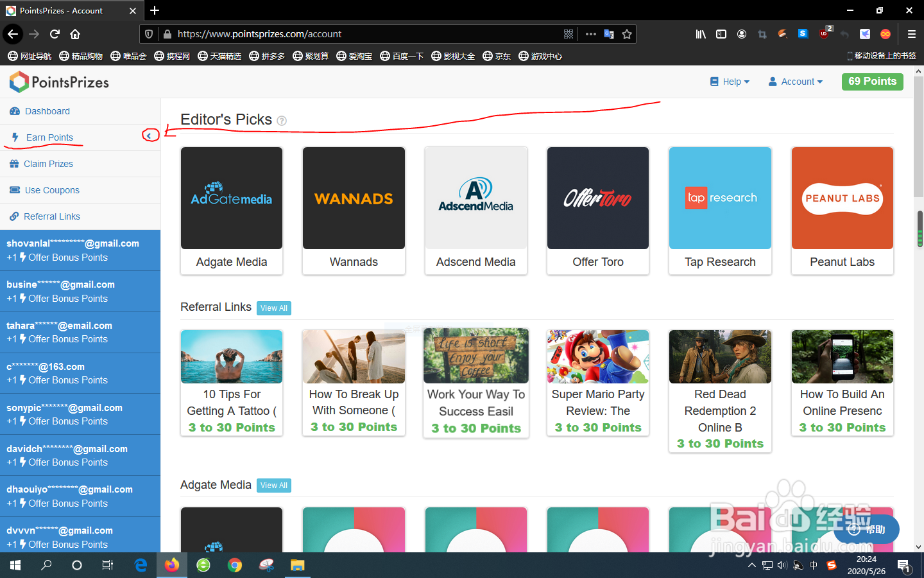Open Windows taskbar search
This screenshot has height=578, width=924.
tap(46, 565)
